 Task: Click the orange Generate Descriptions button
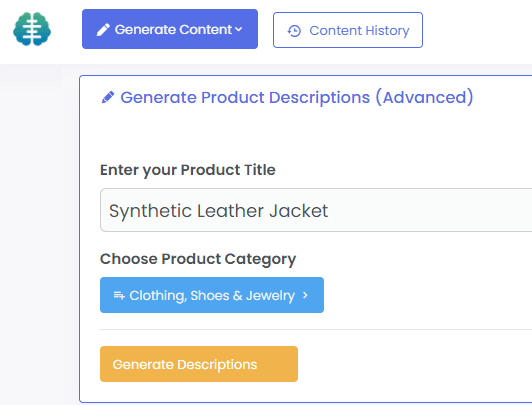(199, 364)
